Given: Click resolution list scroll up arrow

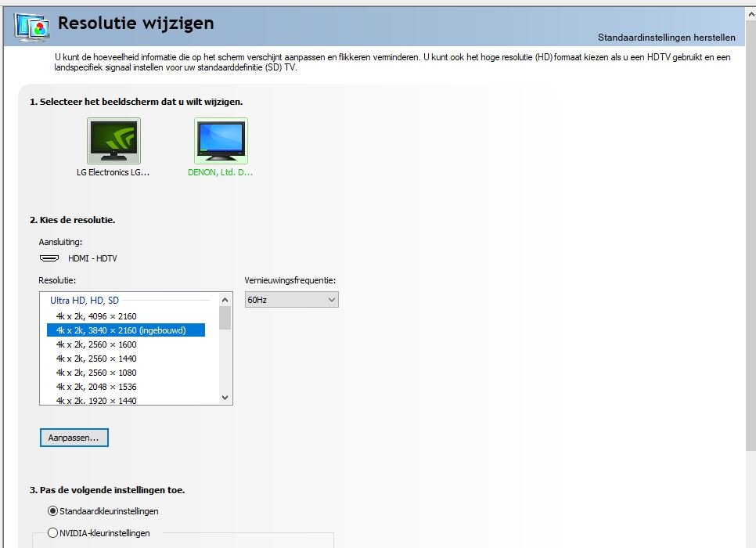Looking at the screenshot, I should [225, 300].
